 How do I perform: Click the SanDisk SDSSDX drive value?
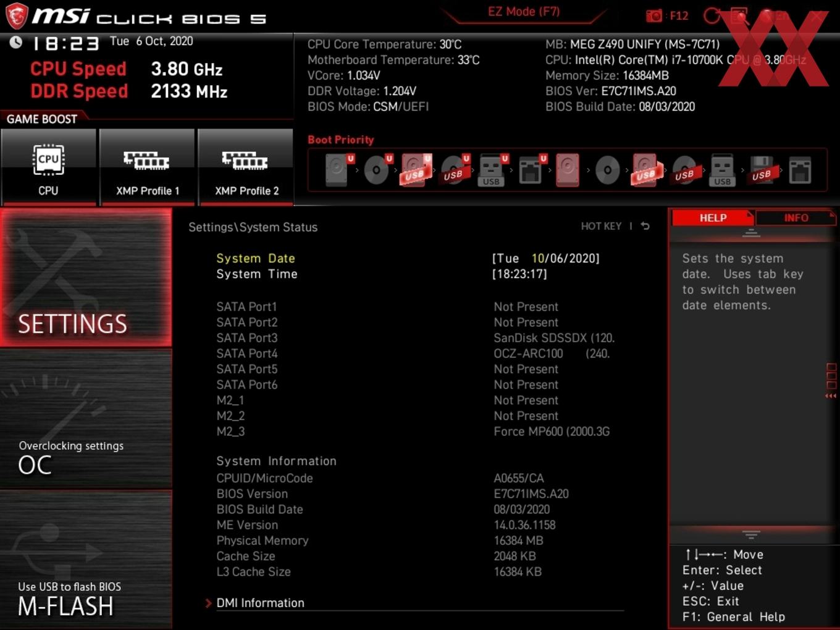click(554, 338)
